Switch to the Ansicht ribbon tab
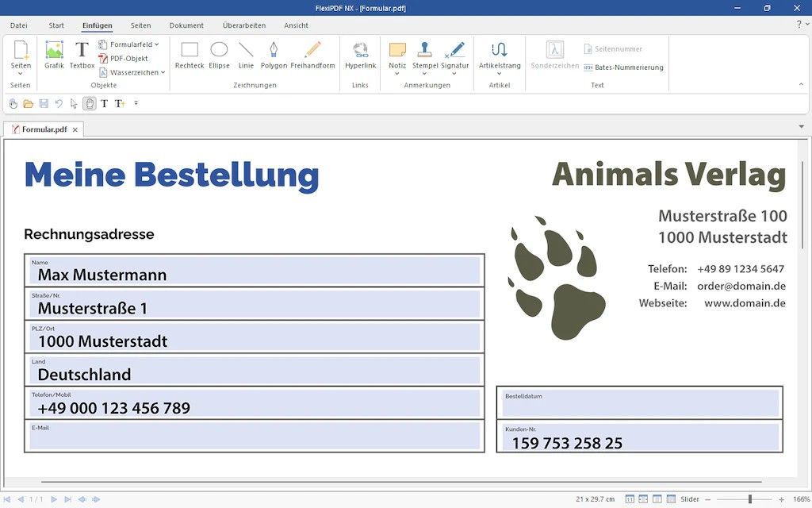The image size is (812, 508). [296, 25]
